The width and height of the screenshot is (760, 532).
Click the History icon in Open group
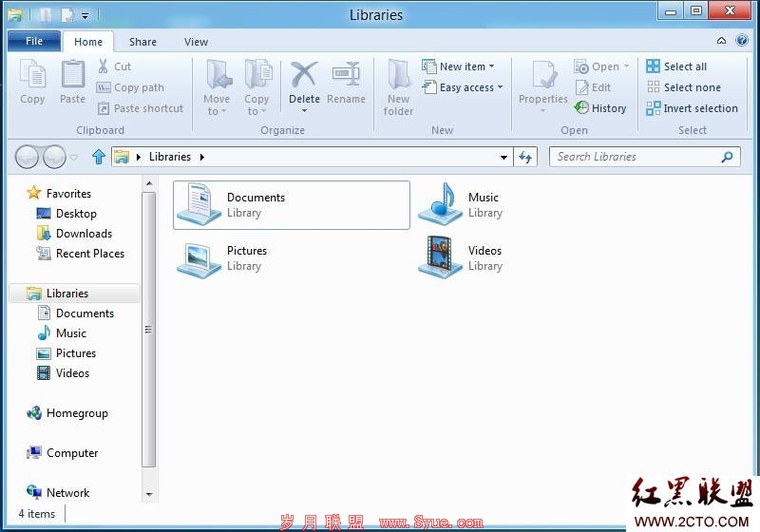(x=581, y=107)
